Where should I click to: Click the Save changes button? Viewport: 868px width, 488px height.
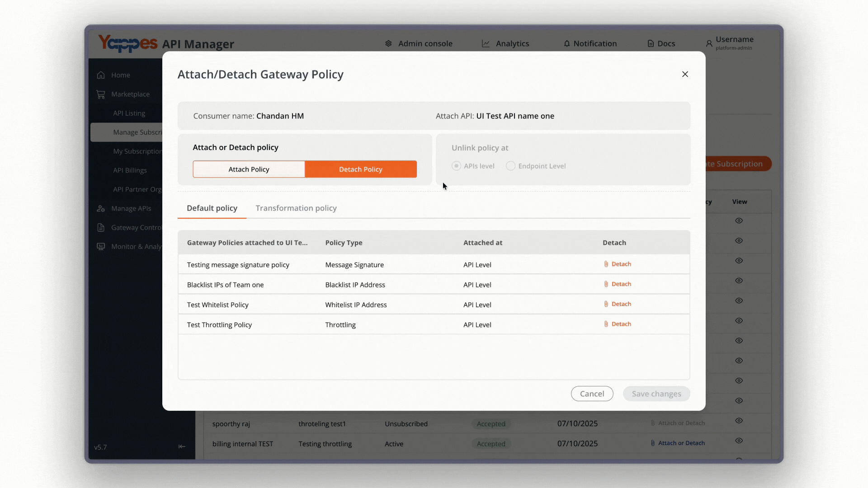[x=656, y=394]
